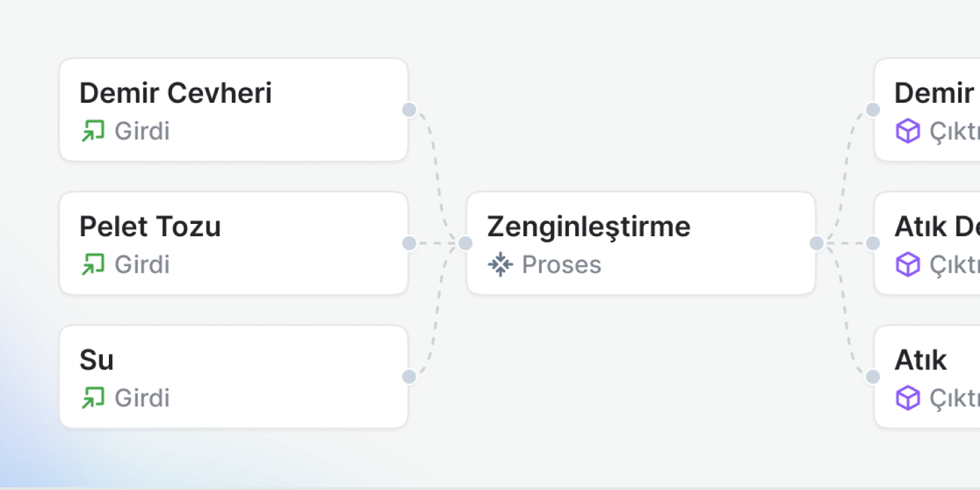Click the green input icon under Su
The width and height of the screenshot is (980, 490).
93,397
